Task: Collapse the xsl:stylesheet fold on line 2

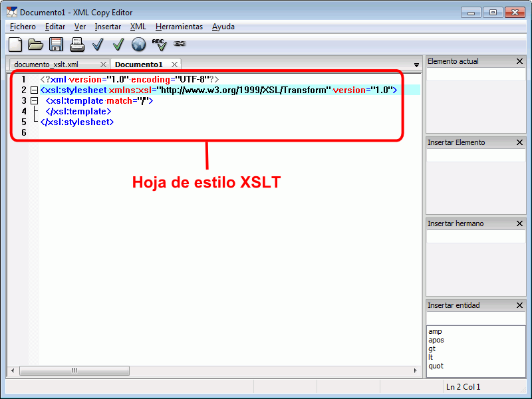Action: pos(35,90)
